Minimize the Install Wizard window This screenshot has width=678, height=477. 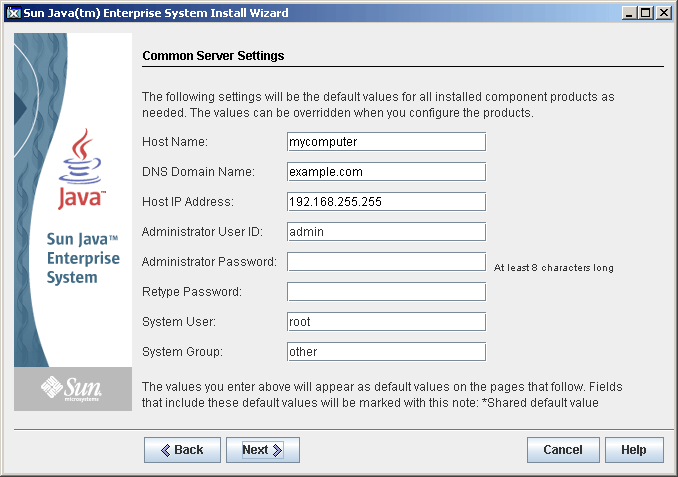coord(629,13)
